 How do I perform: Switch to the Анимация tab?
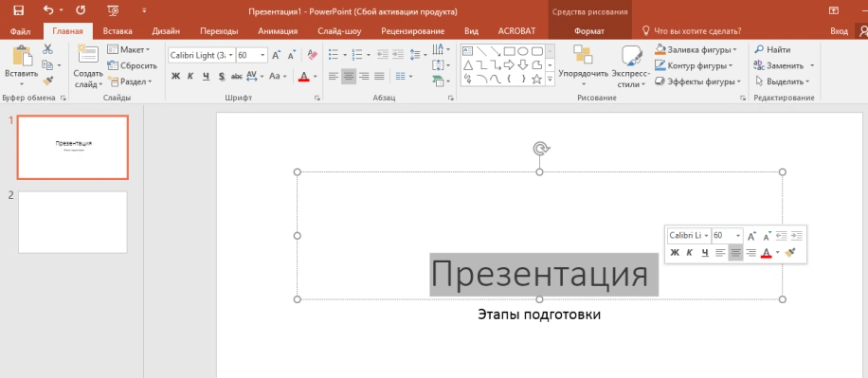[278, 31]
